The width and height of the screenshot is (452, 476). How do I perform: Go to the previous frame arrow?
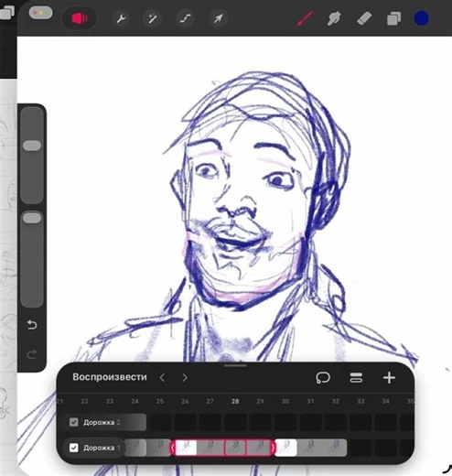pos(162,378)
